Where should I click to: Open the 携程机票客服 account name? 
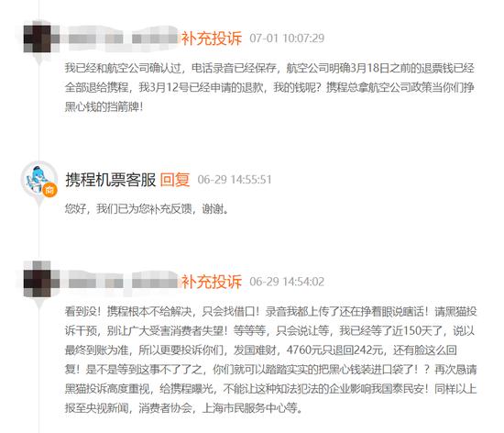click(111, 180)
